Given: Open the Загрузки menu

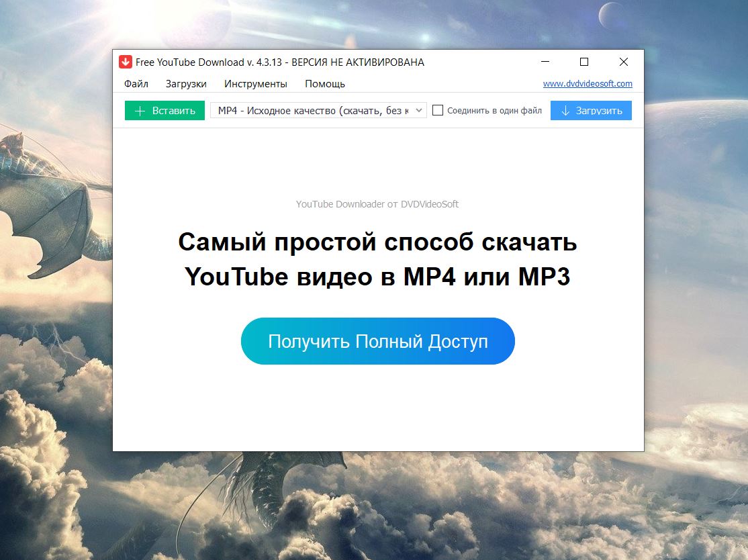Looking at the screenshot, I should pyautogui.click(x=186, y=84).
